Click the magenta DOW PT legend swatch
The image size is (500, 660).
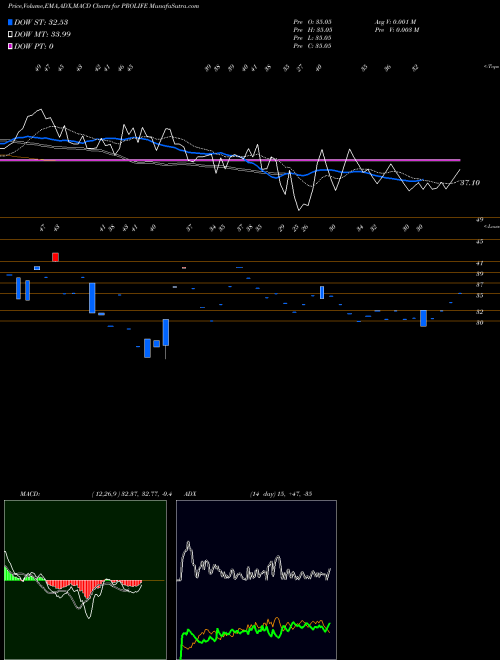(10, 46)
